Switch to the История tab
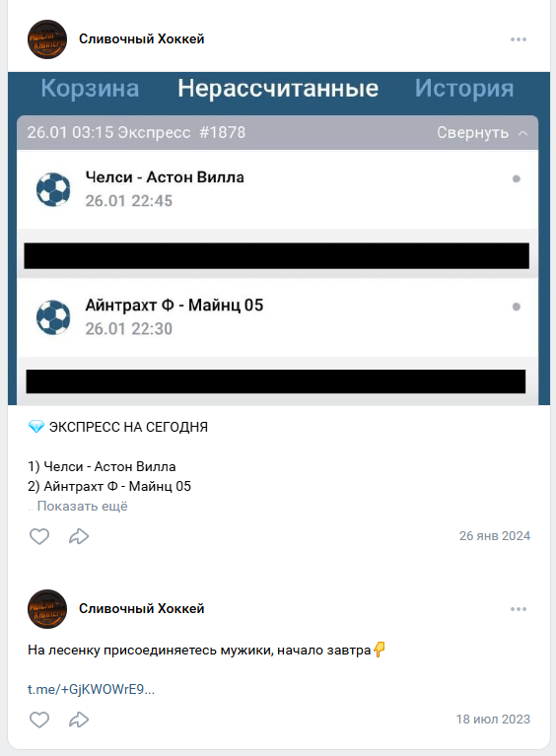556x756 pixels. 464,89
